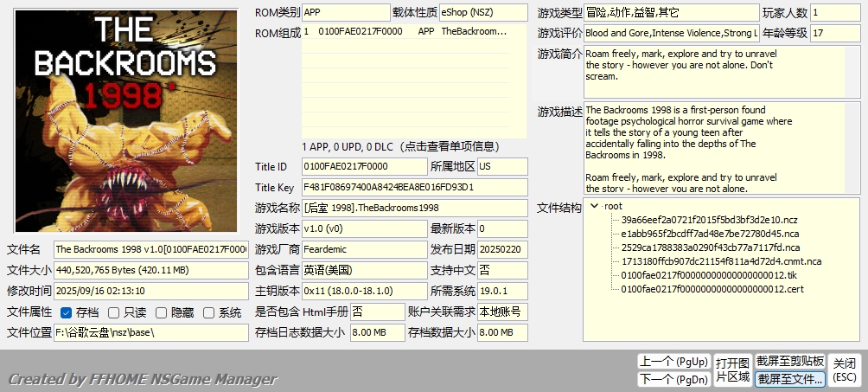The image size is (868, 392).
Task: Enable the 只读 (Read-only) checkbox
Action: click(x=114, y=312)
